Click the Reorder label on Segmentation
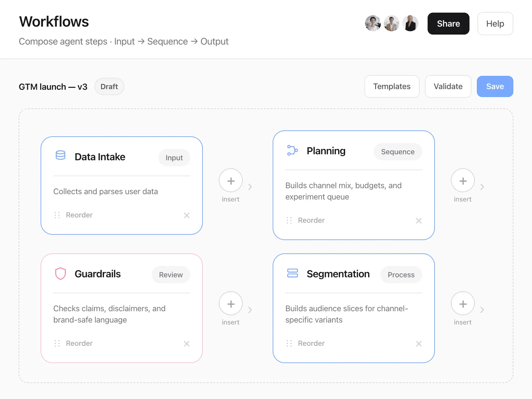 point(311,343)
